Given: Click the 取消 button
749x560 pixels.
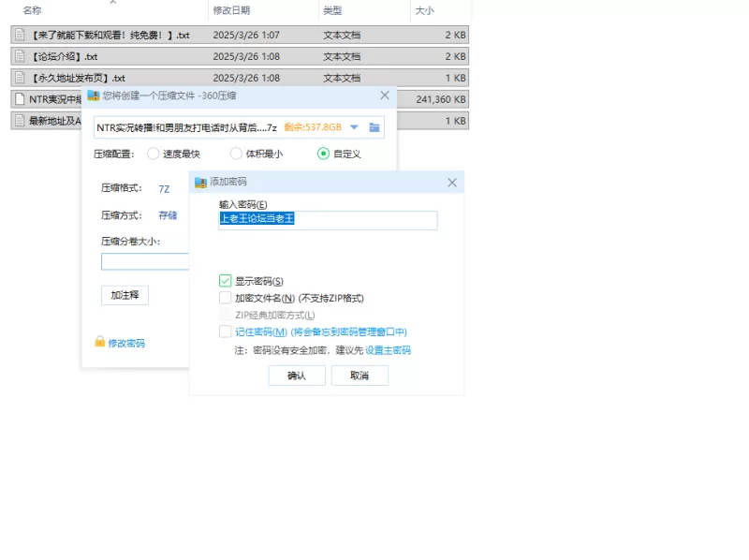Looking at the screenshot, I should 360,376.
